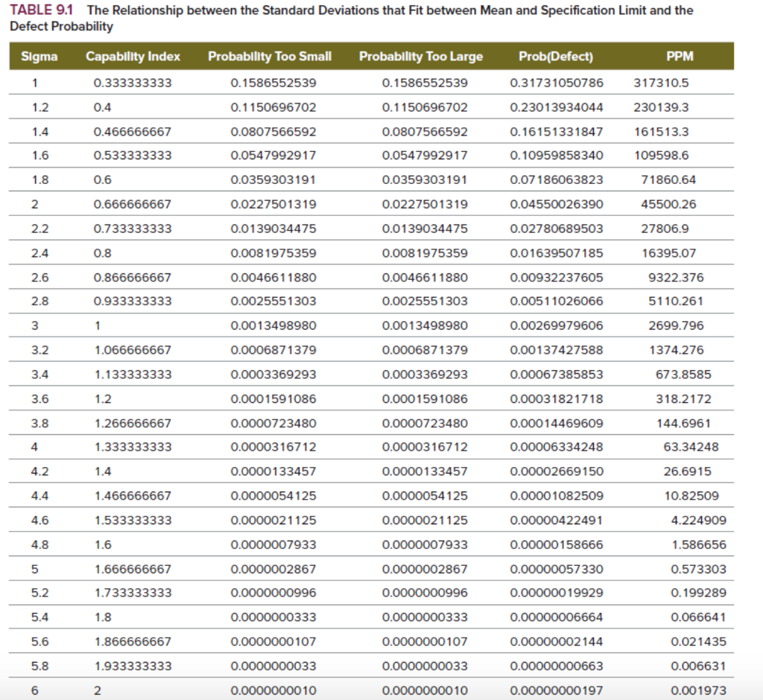Select PPM value 45500.26
The height and width of the screenshot is (700, 763).
[668, 204]
